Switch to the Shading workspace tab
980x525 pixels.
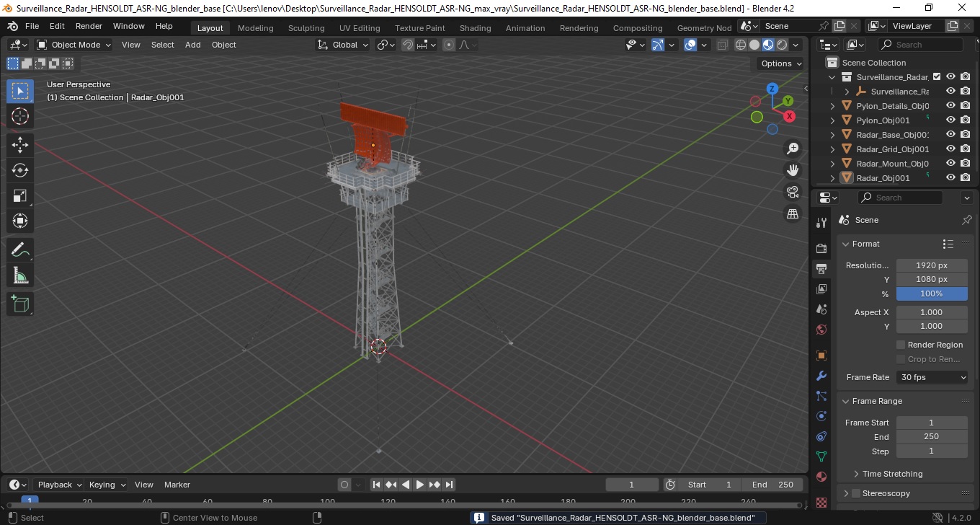475,28
